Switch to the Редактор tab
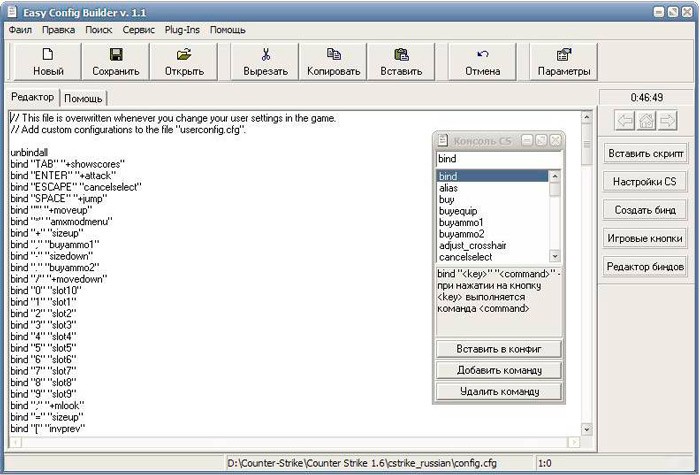Viewport: 700px width, 475px height. coord(33,97)
